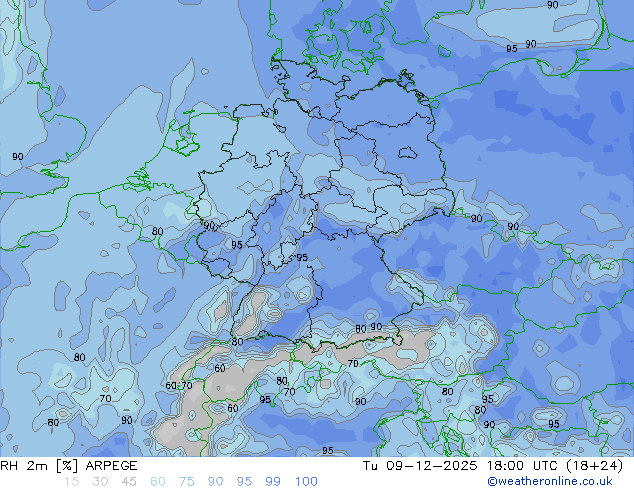The image size is (634, 490).
Task: Select legend value 15 in color scale
Action: click(71, 482)
